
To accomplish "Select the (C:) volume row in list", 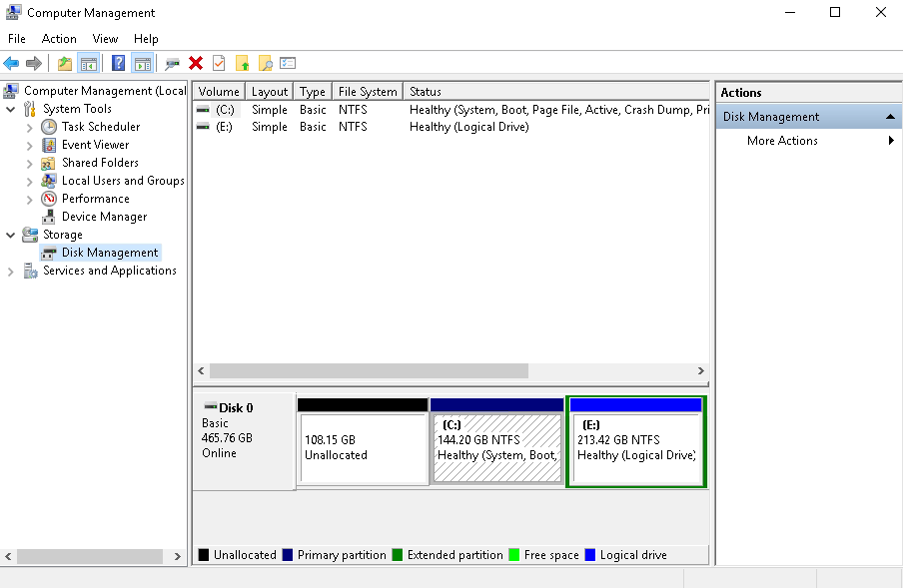I will click(451, 110).
